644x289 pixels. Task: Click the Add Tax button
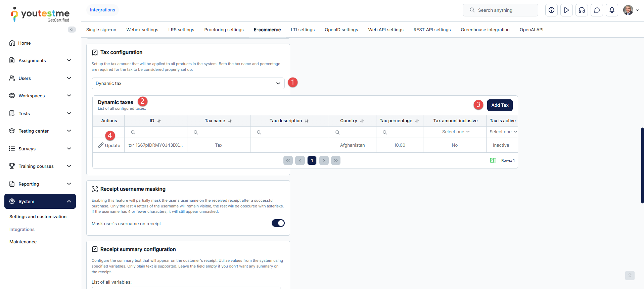click(x=500, y=105)
